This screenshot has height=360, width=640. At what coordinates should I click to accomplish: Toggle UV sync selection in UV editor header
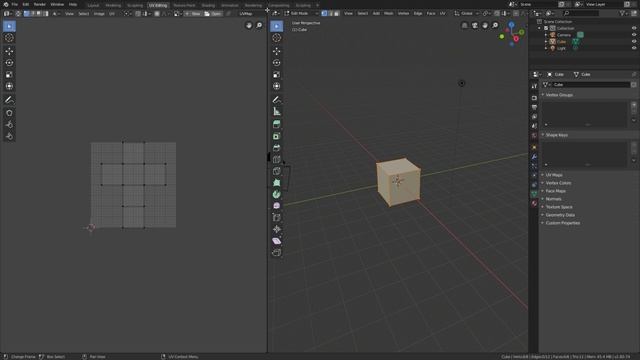(x=18, y=13)
